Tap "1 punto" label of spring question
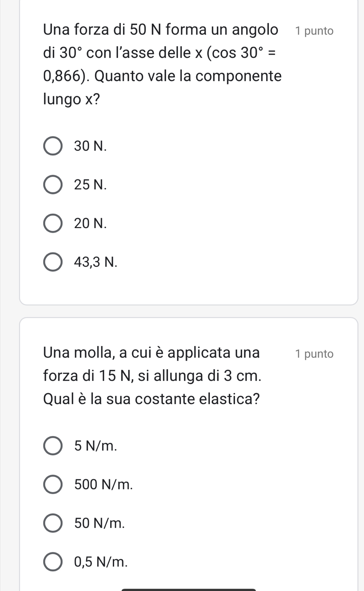This screenshot has width=364, height=591. tap(314, 354)
